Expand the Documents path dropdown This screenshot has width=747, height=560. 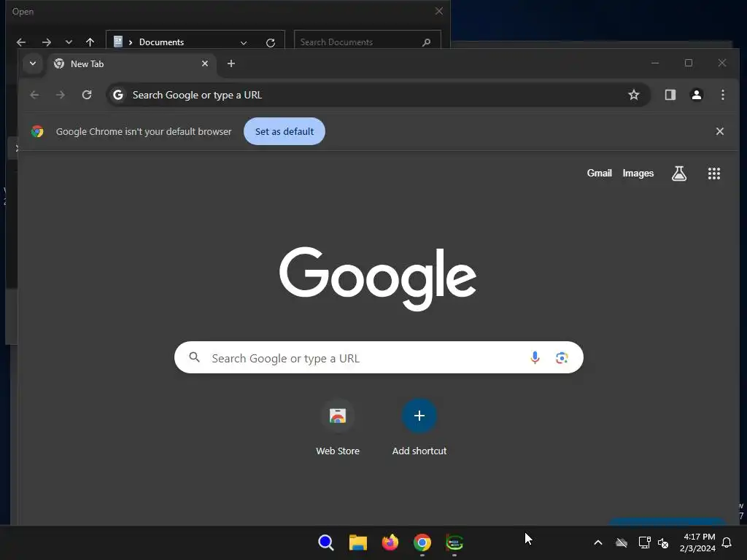coord(244,43)
